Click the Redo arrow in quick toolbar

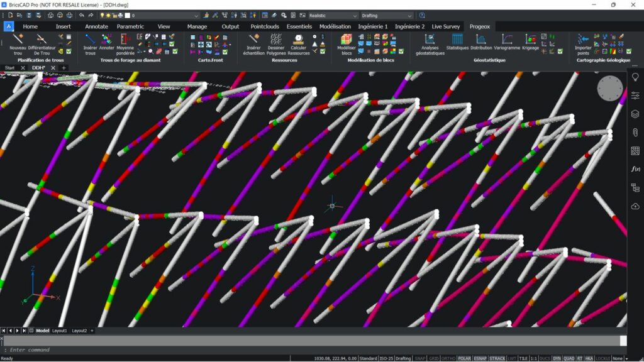coord(91,15)
